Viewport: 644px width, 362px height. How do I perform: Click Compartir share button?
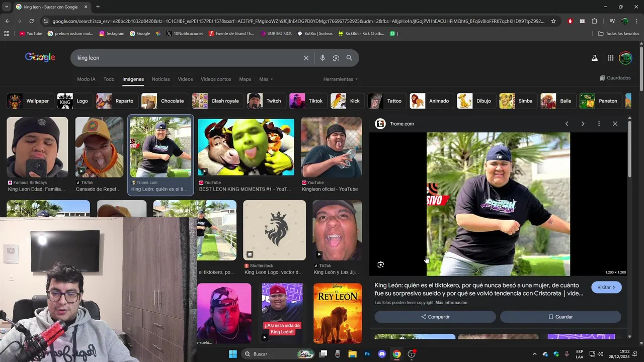pyautogui.click(x=435, y=317)
